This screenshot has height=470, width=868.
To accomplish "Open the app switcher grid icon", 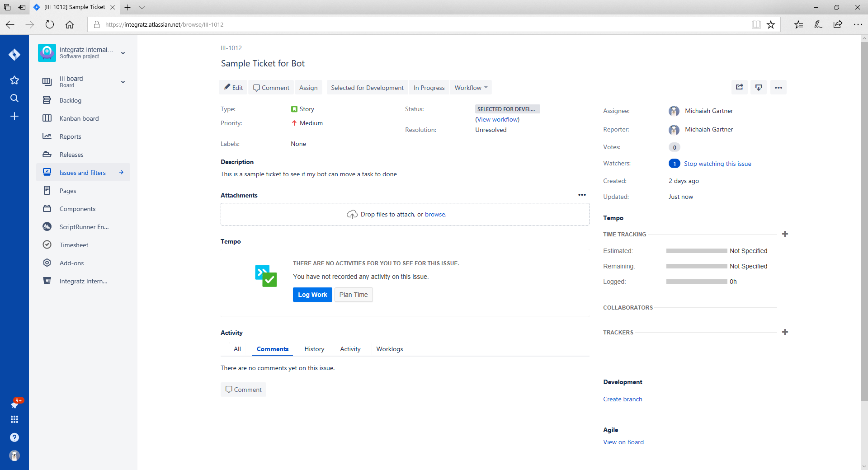I will point(14,419).
